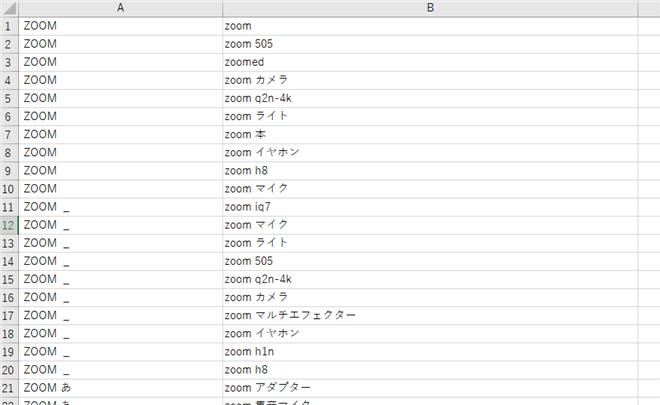
Task: Select cell A16 'ZOOM _'
Action: [x=120, y=298]
